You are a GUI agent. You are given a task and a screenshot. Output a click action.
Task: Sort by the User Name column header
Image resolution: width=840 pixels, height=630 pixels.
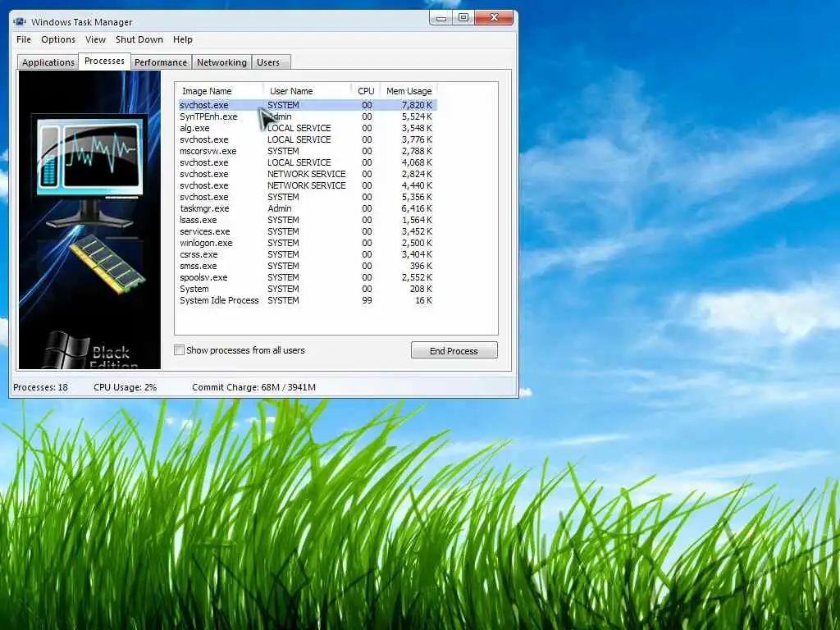pos(308,91)
